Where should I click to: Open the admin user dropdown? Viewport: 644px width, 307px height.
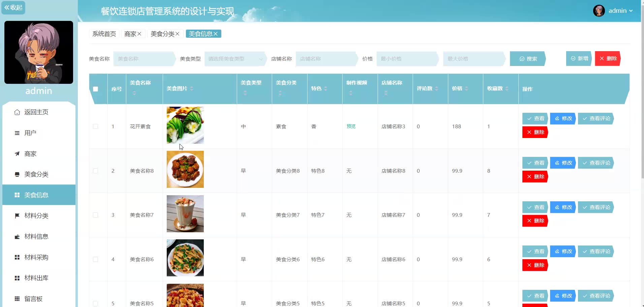(620, 11)
